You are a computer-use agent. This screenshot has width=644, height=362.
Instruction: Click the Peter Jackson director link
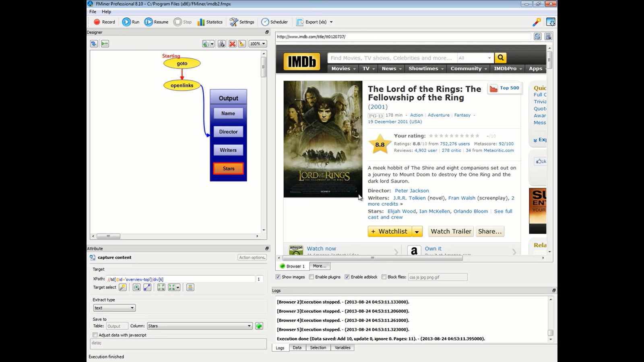[x=412, y=191]
